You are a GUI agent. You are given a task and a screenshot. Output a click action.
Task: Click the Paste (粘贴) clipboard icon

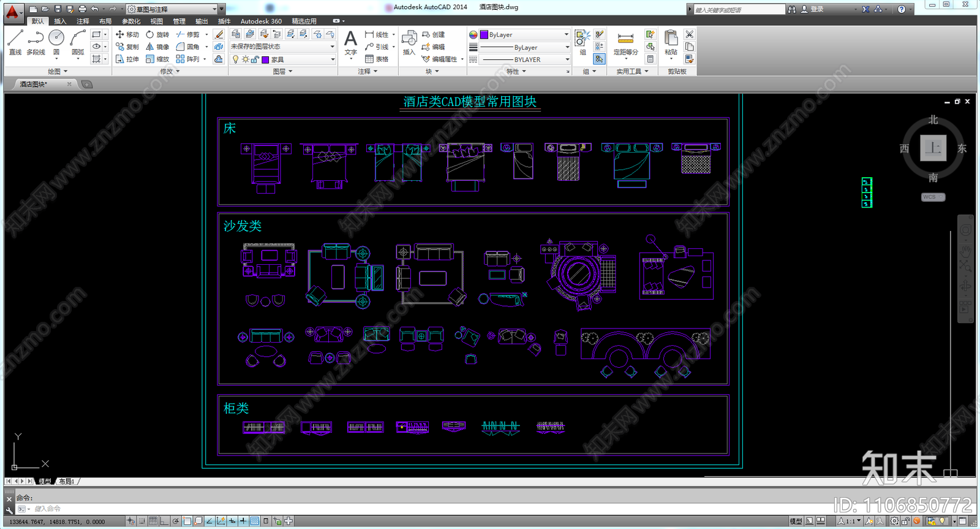tap(671, 42)
